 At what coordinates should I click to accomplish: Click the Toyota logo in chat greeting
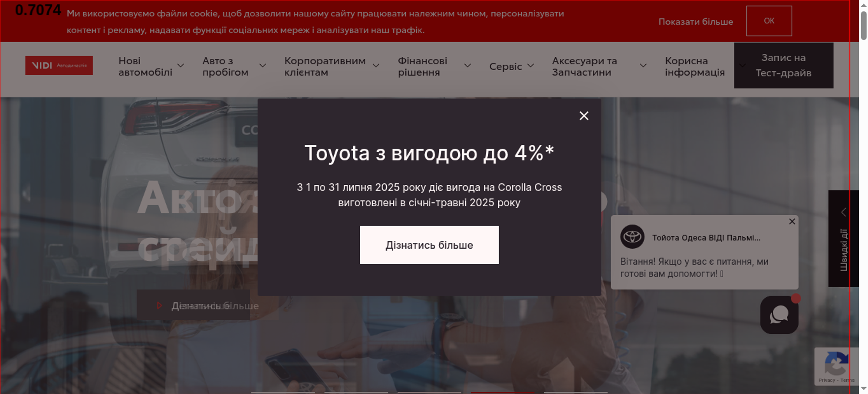click(x=632, y=237)
